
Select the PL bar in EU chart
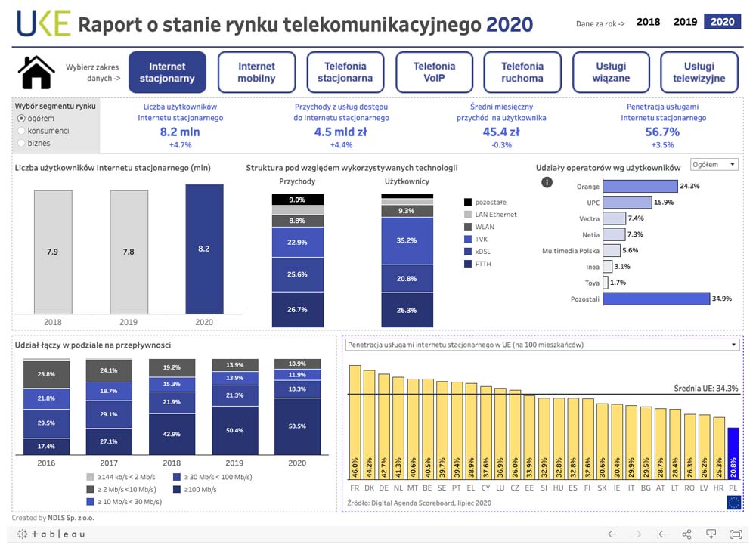(x=733, y=454)
